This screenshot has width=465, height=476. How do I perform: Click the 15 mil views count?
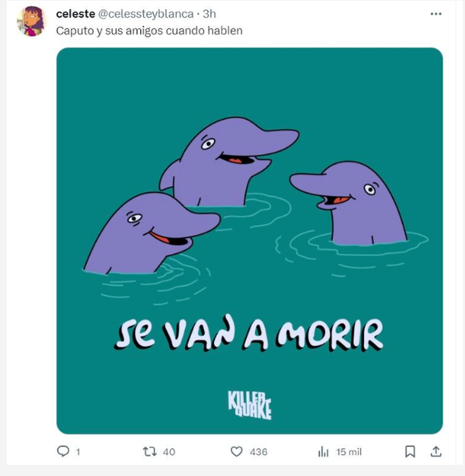point(349,452)
